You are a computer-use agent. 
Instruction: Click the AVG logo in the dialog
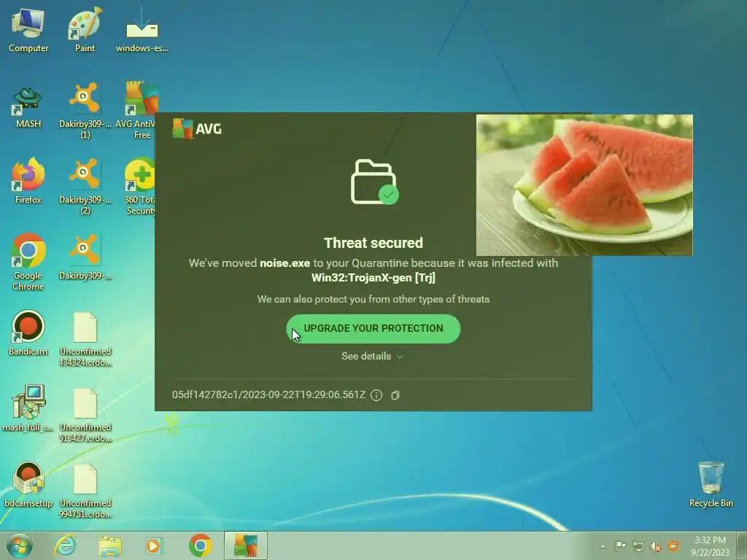(x=197, y=128)
